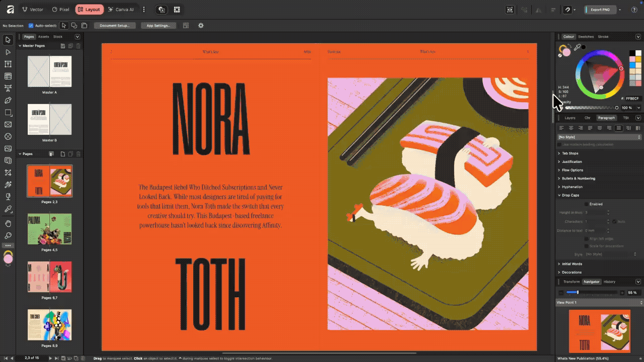Open the paragraph style dropdown showing No Style
The height and width of the screenshot is (362, 644).
[599, 137]
